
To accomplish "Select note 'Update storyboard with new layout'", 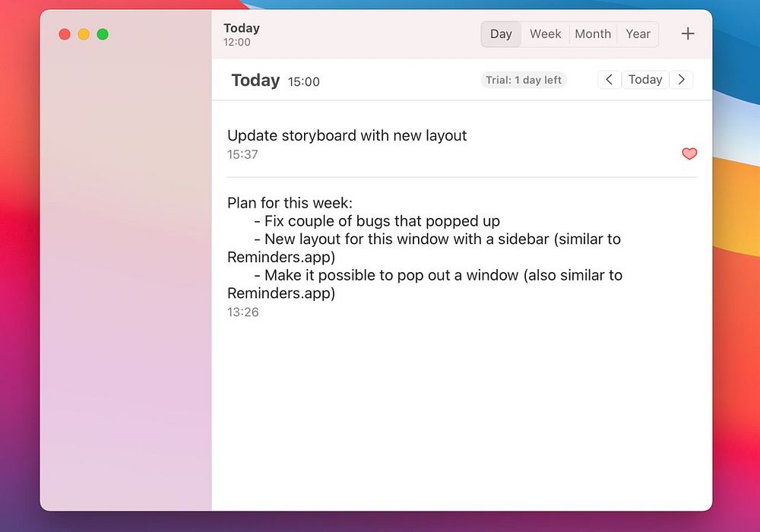I will click(347, 136).
